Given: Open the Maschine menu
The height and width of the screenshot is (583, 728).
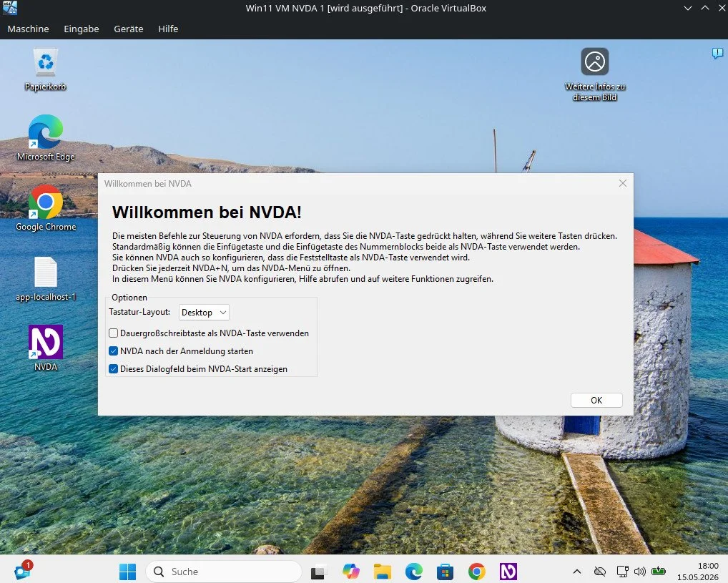Looking at the screenshot, I should (29, 29).
